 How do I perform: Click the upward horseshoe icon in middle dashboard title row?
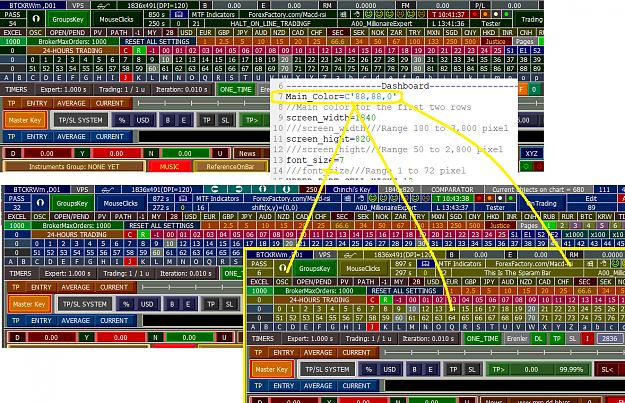262,189
